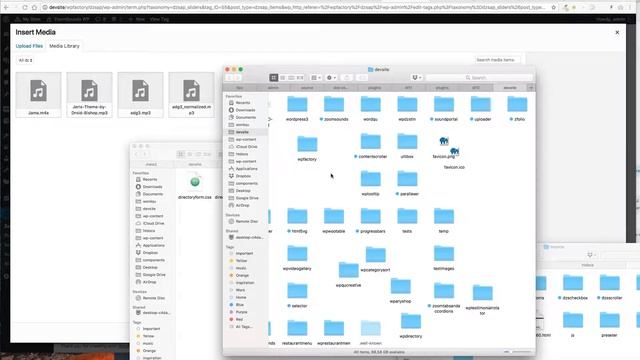
Task: Filter by Purple tag in devsite Finder sidebar
Action: (x=241, y=312)
